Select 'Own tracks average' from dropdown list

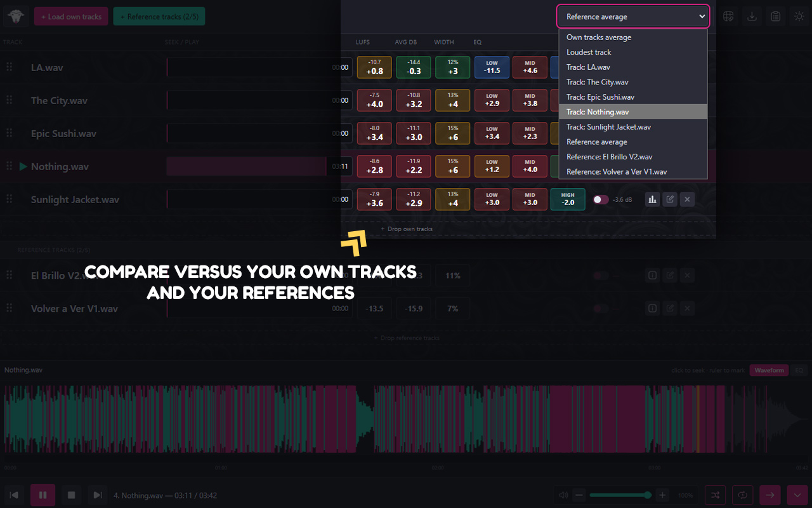coord(633,37)
